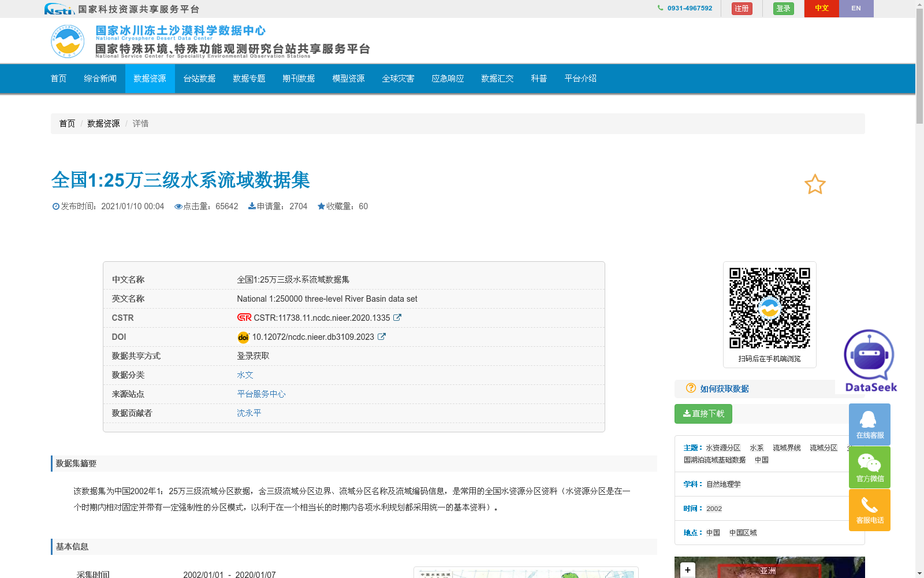This screenshot has width=924, height=578.
Task: Click the yellow doi badge icon
Action: pos(243,337)
